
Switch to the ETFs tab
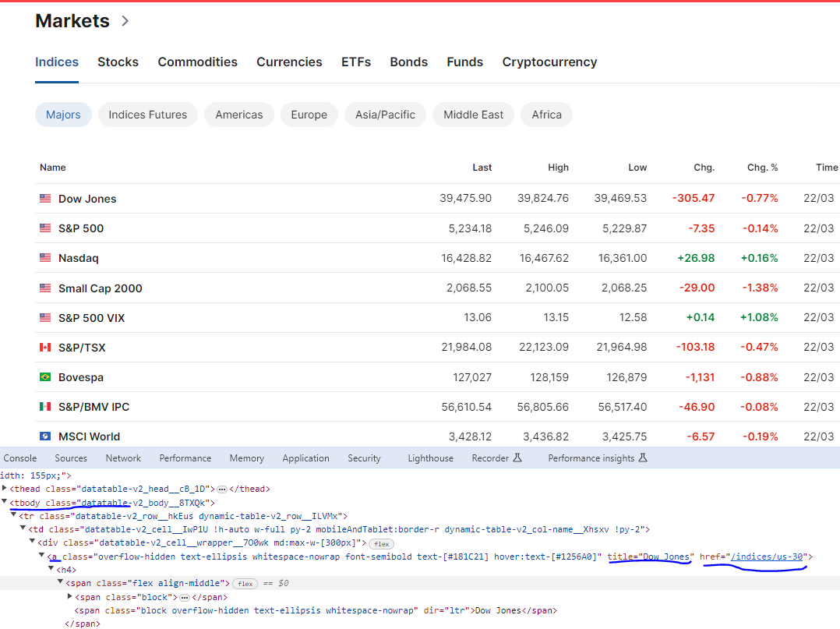[356, 62]
